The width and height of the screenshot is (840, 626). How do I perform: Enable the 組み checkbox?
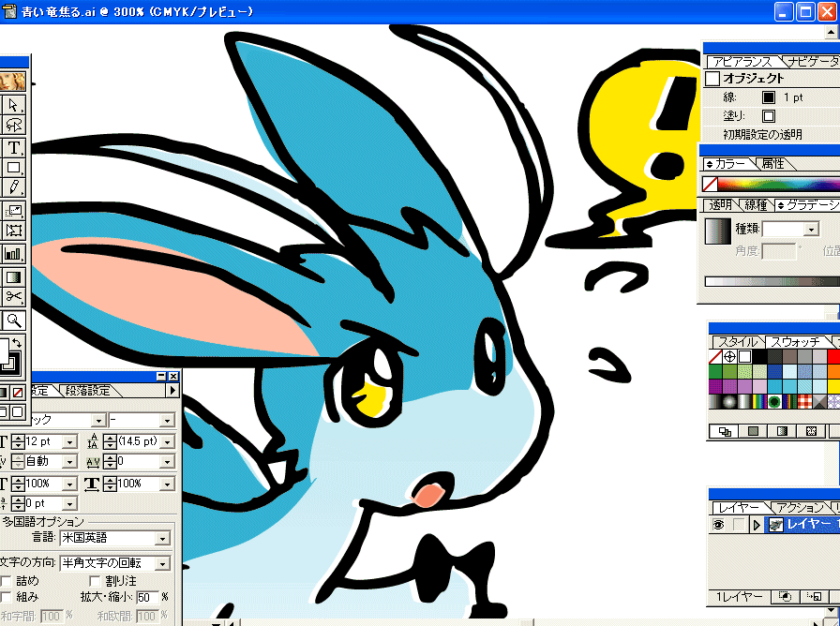[6, 597]
